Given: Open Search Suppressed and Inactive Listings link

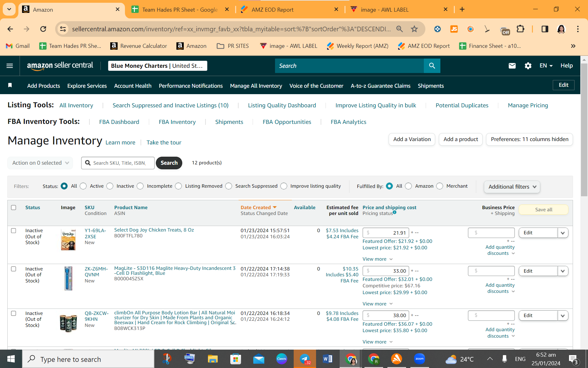Looking at the screenshot, I should [x=171, y=105].
